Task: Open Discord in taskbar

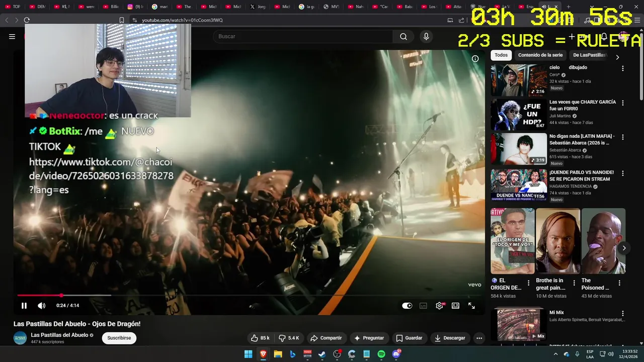Action: point(396,354)
